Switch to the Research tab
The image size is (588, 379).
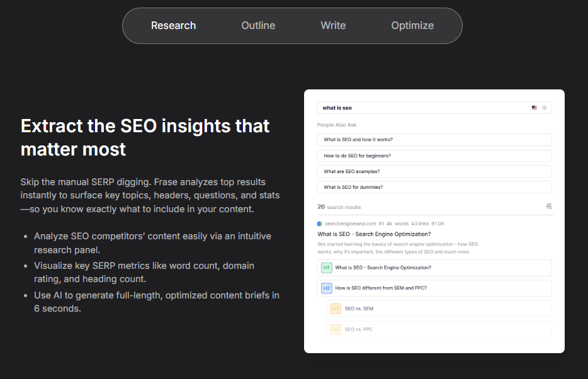pyautogui.click(x=173, y=25)
